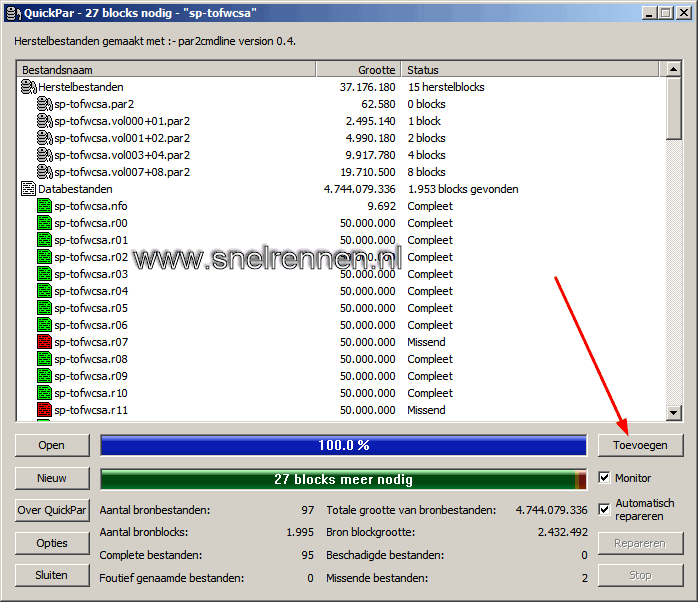Click the Nieuw button

(52, 478)
